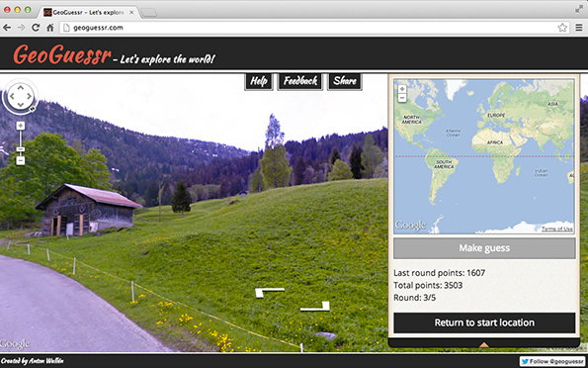The height and width of the screenshot is (368, 588).
Task: Pan street view down with compass arrow
Action: (20, 105)
